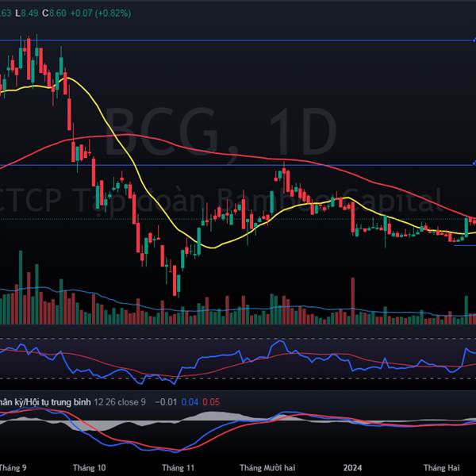Click the blue MACD value 0.04

coord(190,402)
